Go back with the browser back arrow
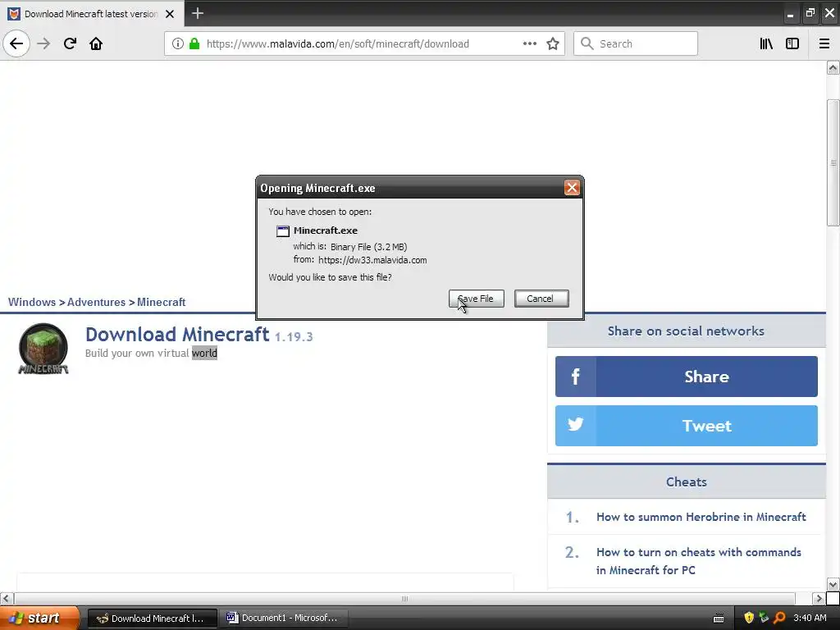The image size is (840, 630). pyautogui.click(x=16, y=43)
